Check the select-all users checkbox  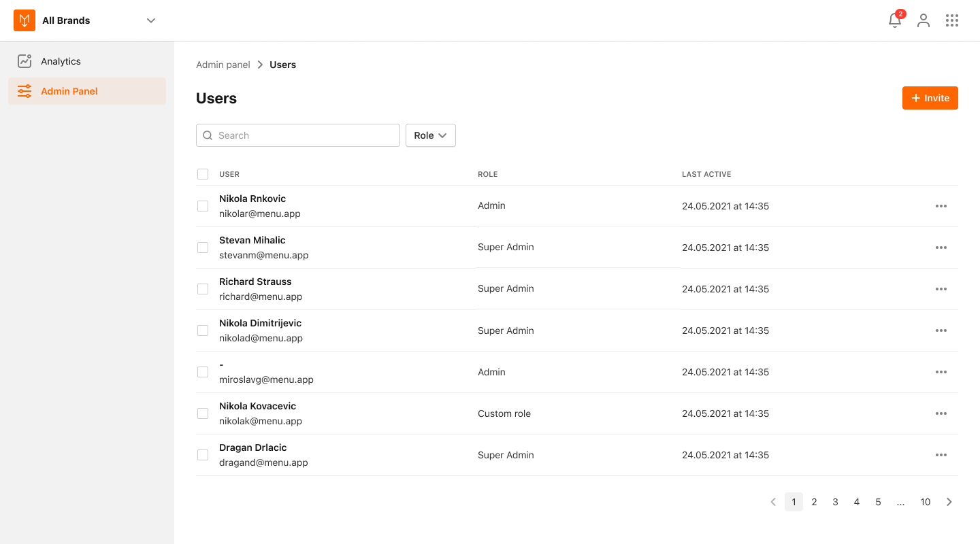pos(203,174)
